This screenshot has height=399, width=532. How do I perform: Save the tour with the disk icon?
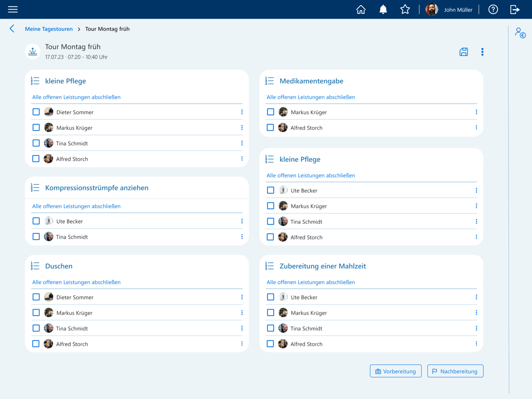pos(464,52)
